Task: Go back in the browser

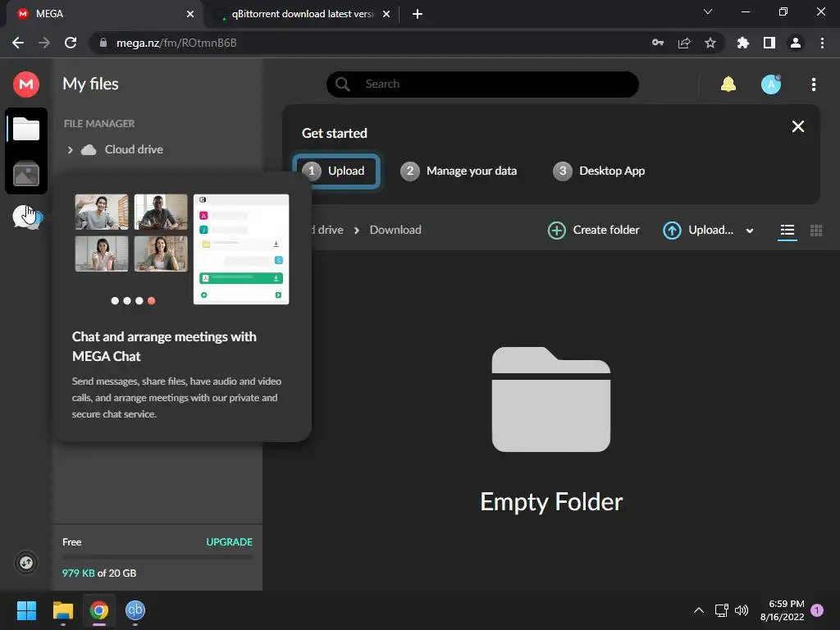Action: click(x=18, y=43)
